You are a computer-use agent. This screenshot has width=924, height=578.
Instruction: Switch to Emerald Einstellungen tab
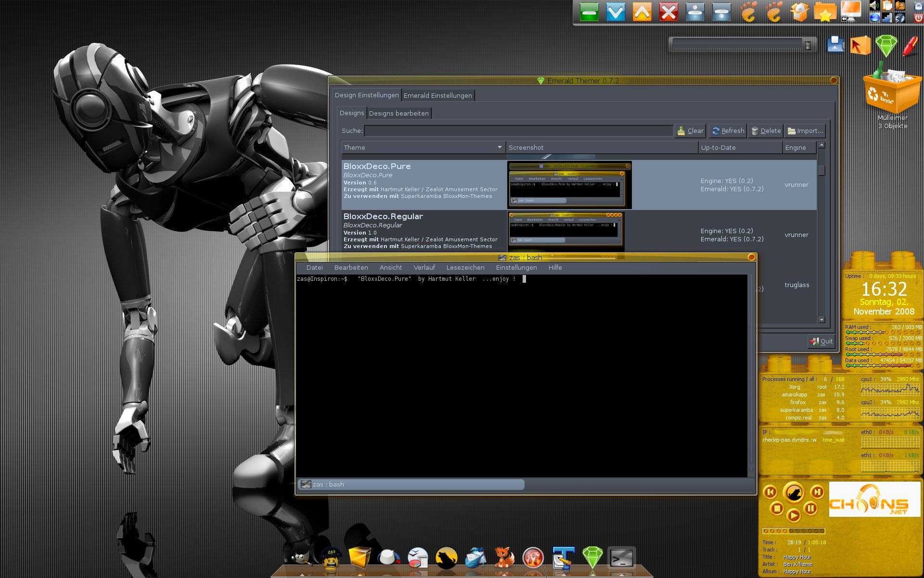tap(437, 95)
